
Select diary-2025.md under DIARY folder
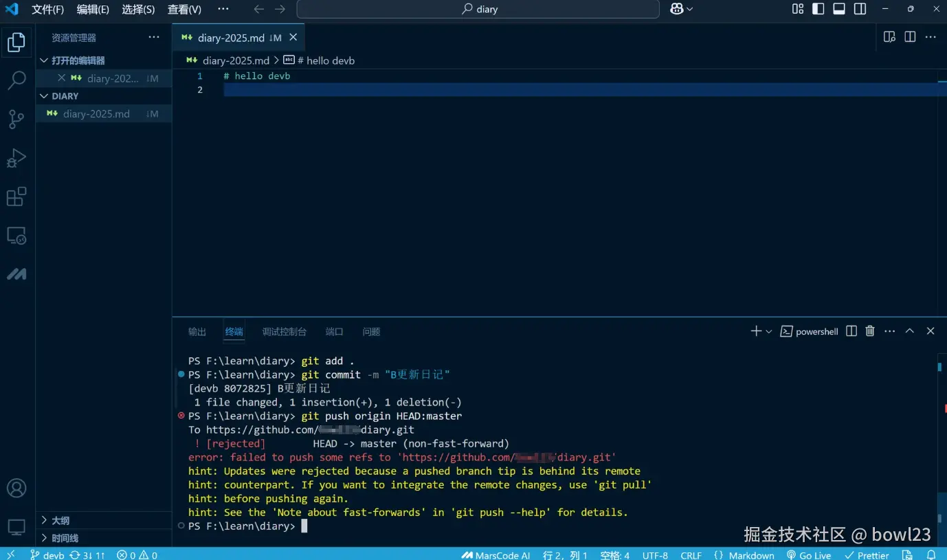click(103, 114)
